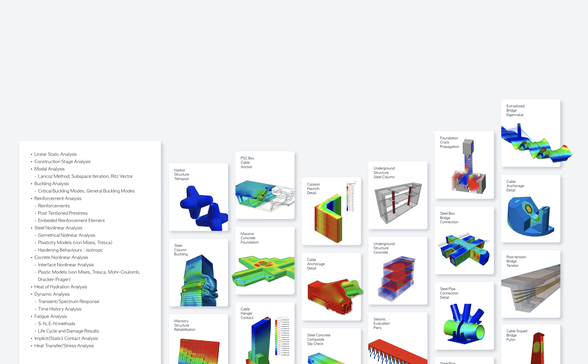Select the Foundation Crack Propagation card
Viewport: 588px width, 364px height.
click(x=464, y=165)
